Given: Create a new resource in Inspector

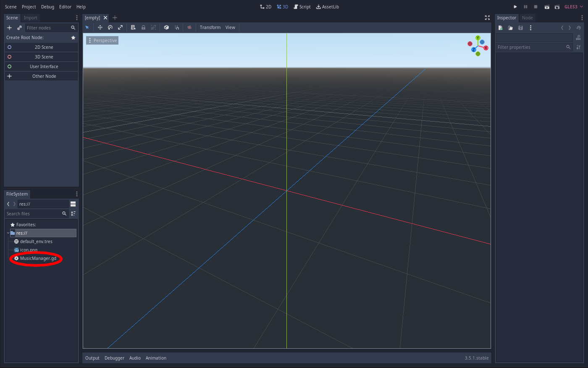Looking at the screenshot, I should 501,28.
